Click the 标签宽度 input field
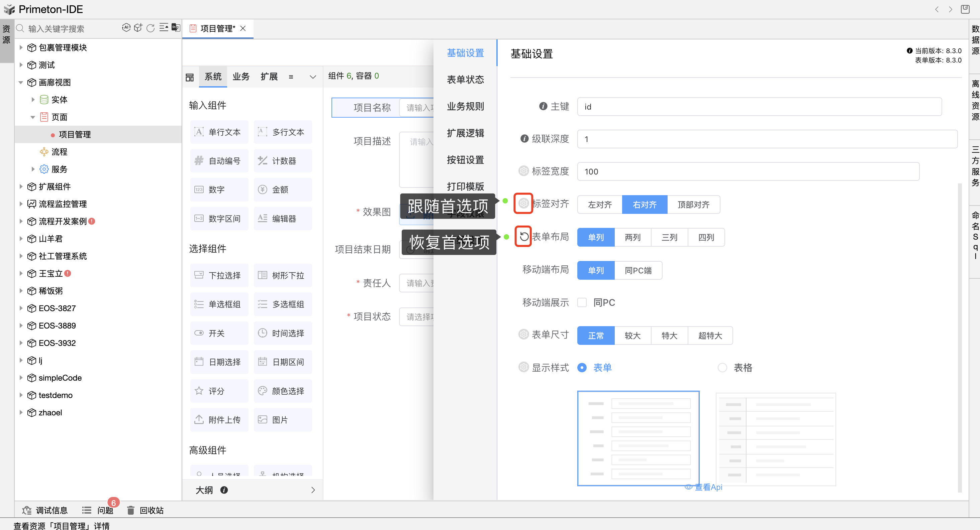The height and width of the screenshot is (530, 980). [748, 171]
